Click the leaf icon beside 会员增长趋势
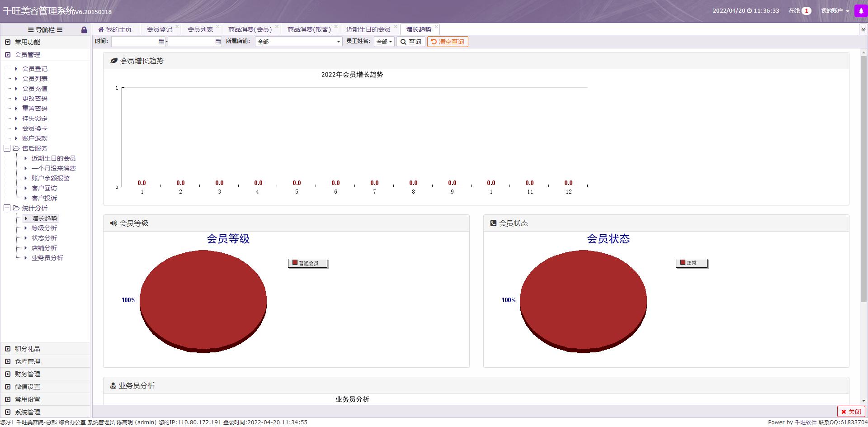868x427 pixels. (114, 61)
